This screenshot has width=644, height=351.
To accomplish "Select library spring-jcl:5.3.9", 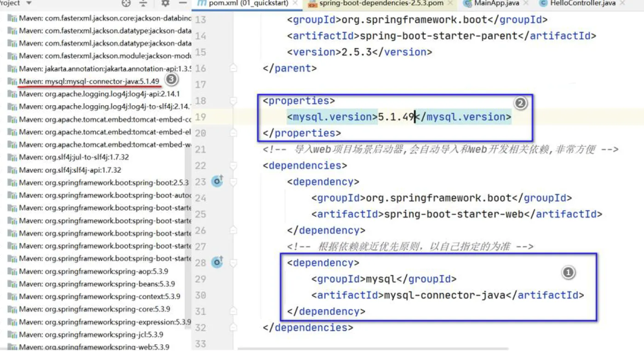I will coord(91,334).
